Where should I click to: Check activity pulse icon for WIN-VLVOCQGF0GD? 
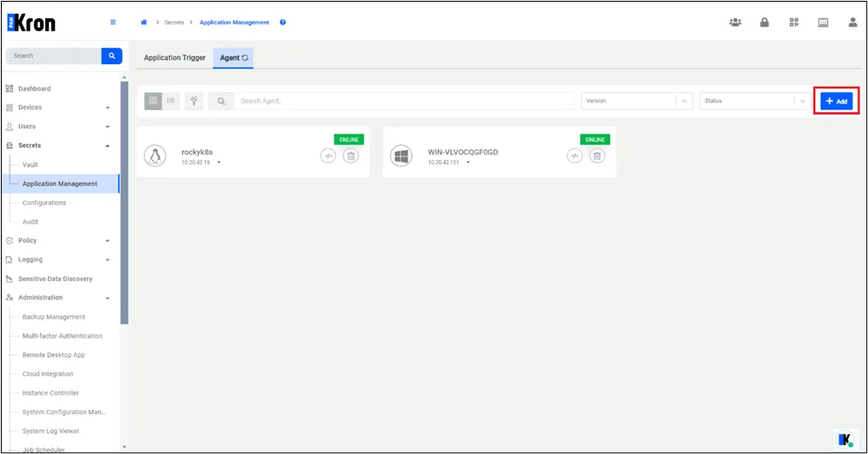click(574, 156)
